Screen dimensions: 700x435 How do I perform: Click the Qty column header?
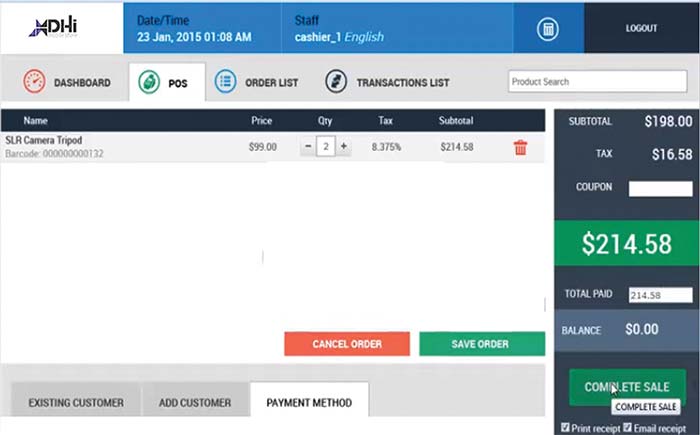coord(325,121)
